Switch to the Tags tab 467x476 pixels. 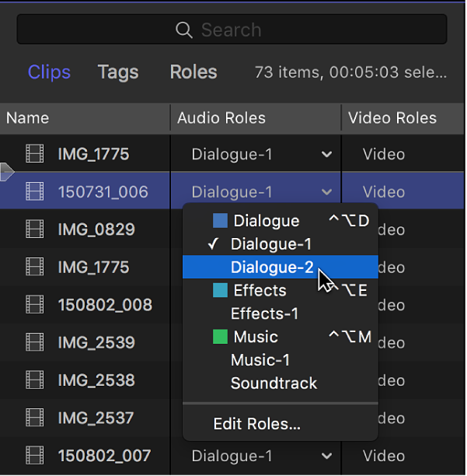pyautogui.click(x=118, y=72)
